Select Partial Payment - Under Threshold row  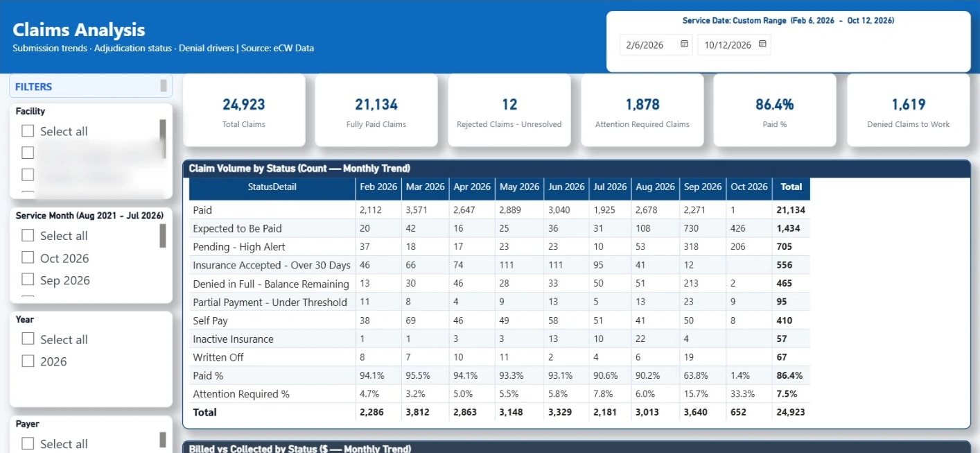(270, 302)
